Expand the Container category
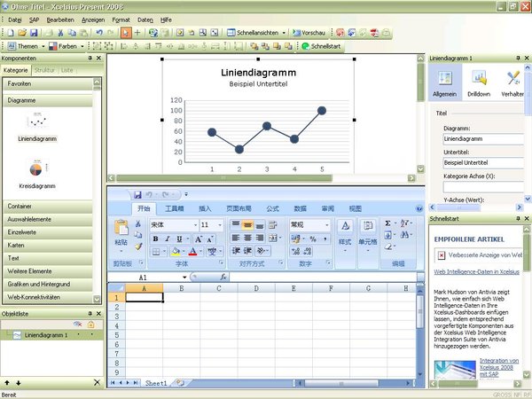The width and height of the screenshot is (532, 399). coord(48,207)
